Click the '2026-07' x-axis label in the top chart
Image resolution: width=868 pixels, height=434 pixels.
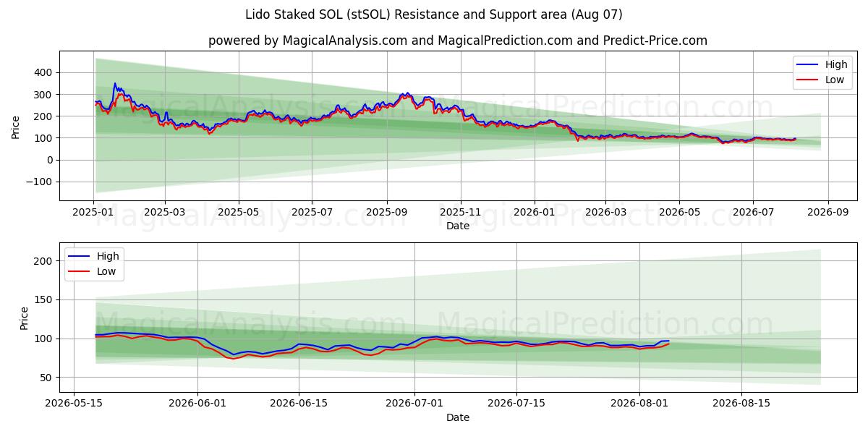pyautogui.click(x=753, y=212)
